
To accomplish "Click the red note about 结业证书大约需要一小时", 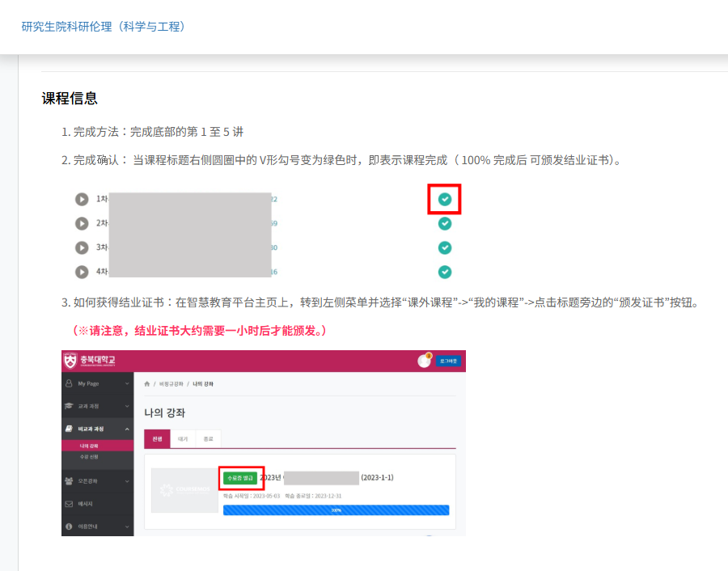I will [x=200, y=331].
